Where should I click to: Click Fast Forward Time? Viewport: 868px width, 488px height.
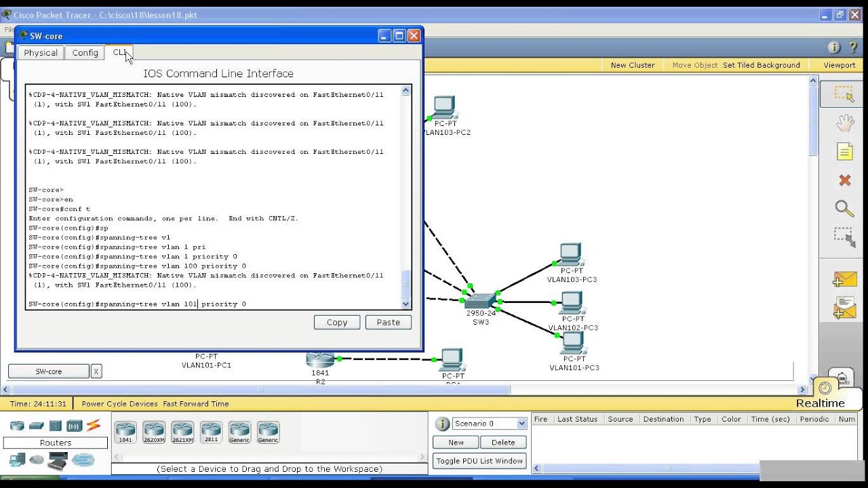click(196, 404)
